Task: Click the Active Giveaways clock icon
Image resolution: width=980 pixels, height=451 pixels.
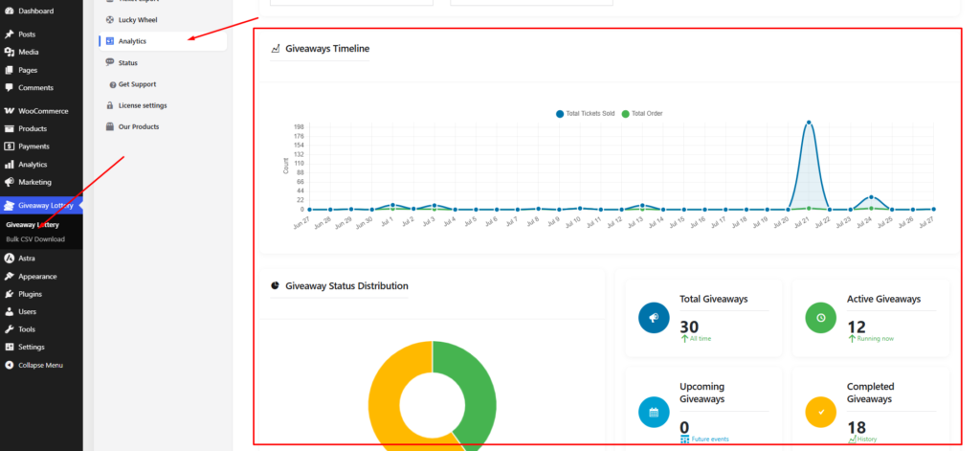Action: (820, 318)
